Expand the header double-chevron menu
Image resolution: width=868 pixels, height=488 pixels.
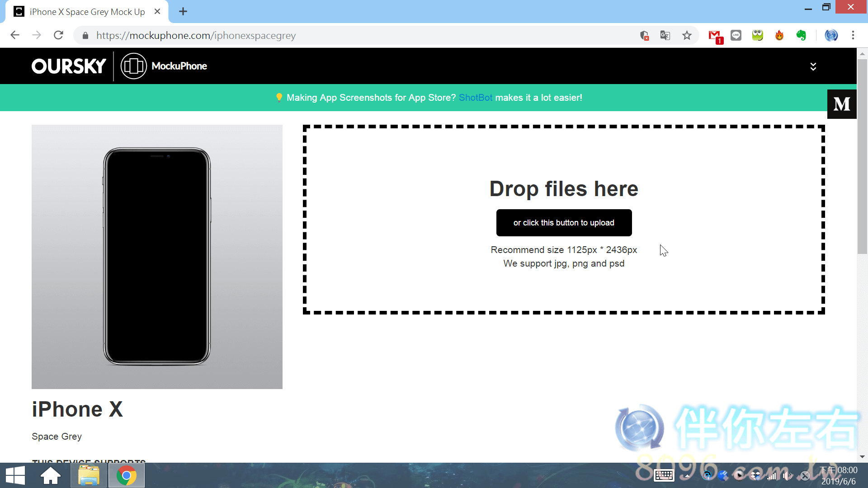(x=813, y=66)
